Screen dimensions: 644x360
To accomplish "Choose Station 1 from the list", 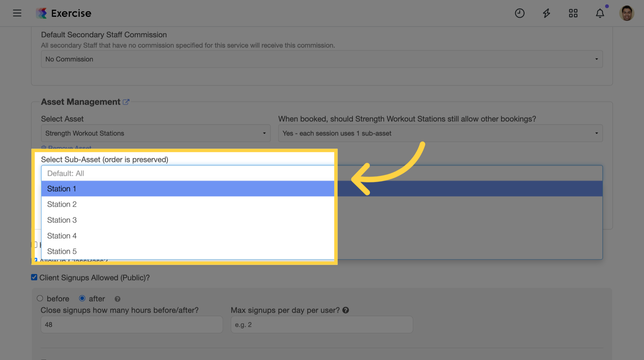I will point(322,189).
